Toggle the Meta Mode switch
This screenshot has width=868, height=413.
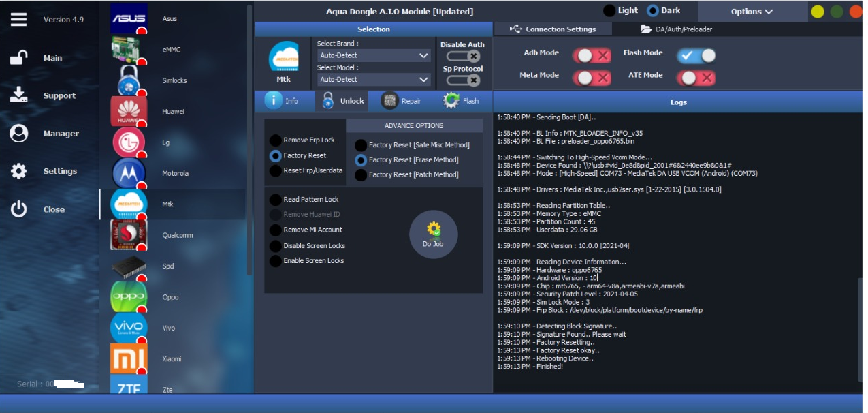tap(592, 78)
